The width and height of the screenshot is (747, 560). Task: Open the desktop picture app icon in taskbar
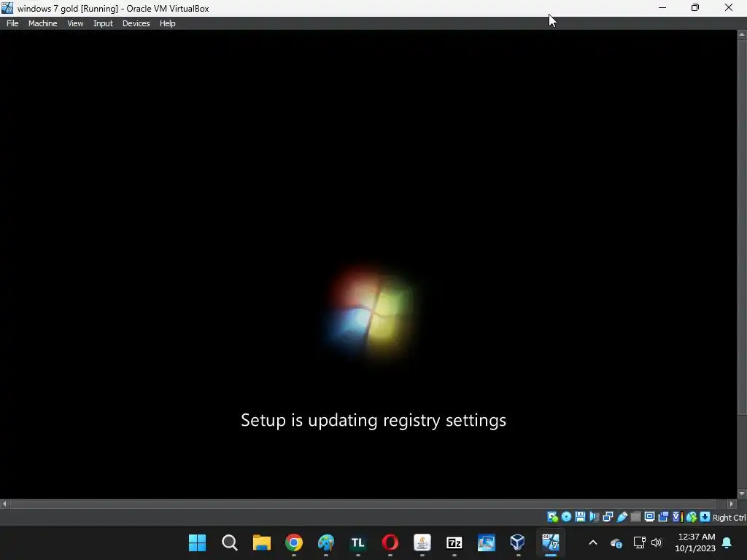(x=487, y=542)
